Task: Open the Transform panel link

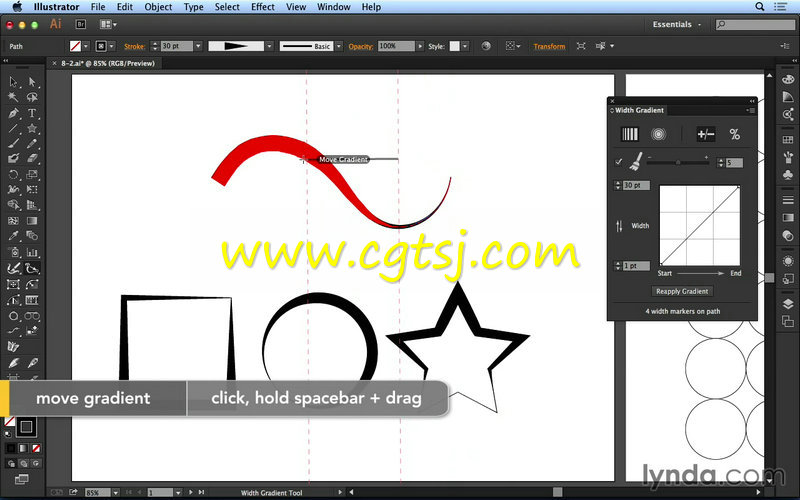Action: (x=549, y=46)
